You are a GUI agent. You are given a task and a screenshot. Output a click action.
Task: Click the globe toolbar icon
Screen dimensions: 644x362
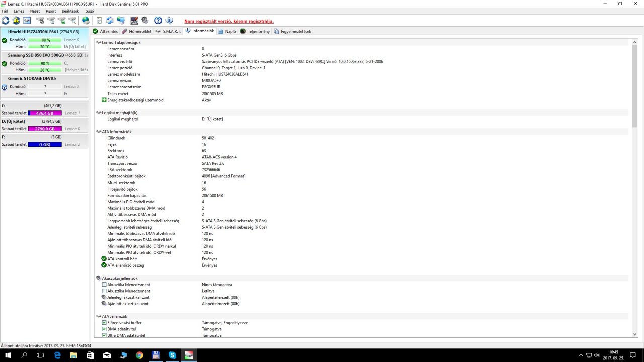pos(86,21)
